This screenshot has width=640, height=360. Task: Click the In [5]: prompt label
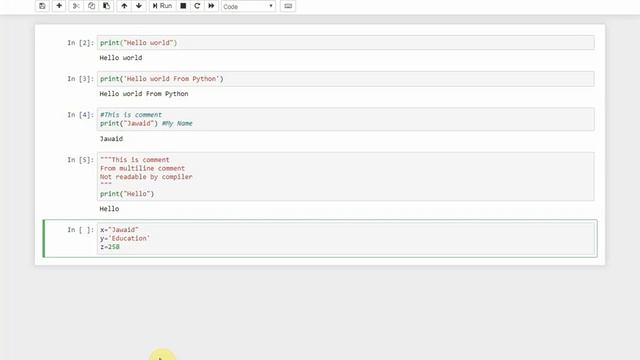[x=80, y=160]
